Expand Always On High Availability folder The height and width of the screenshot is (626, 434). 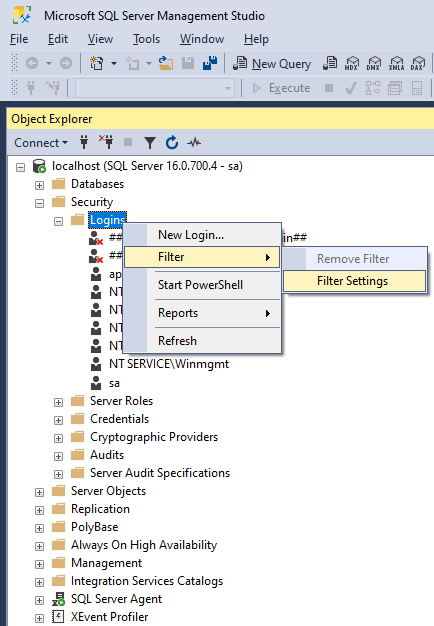[x=39, y=546]
